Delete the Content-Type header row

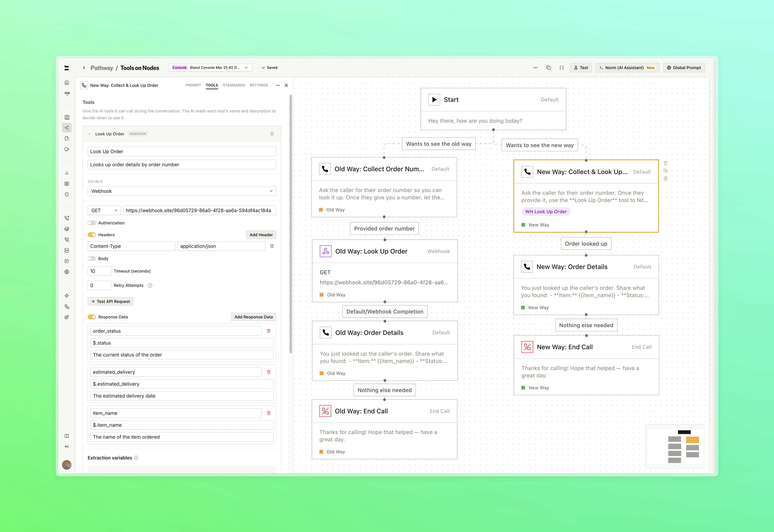(x=272, y=246)
